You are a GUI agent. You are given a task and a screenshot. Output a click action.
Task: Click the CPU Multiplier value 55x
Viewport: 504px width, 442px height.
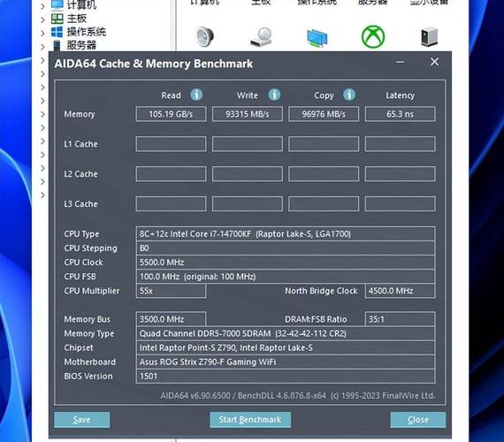pos(171,291)
